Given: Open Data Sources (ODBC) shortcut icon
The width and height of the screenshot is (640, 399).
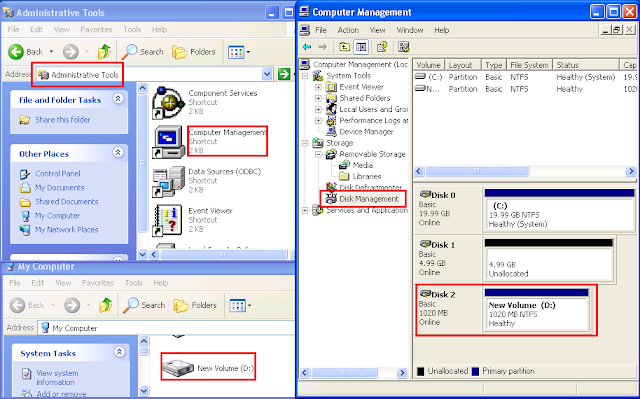Looking at the screenshot, I should click(168, 181).
